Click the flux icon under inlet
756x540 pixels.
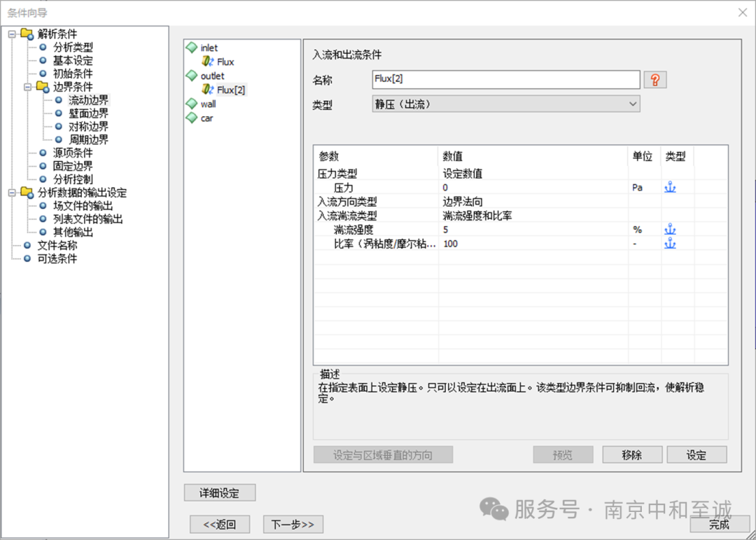208,62
